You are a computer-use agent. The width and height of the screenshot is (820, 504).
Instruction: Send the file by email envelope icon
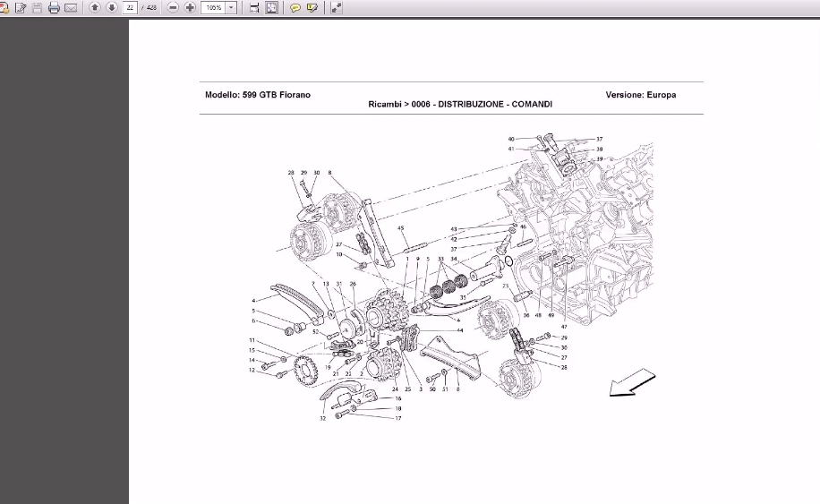71,8
